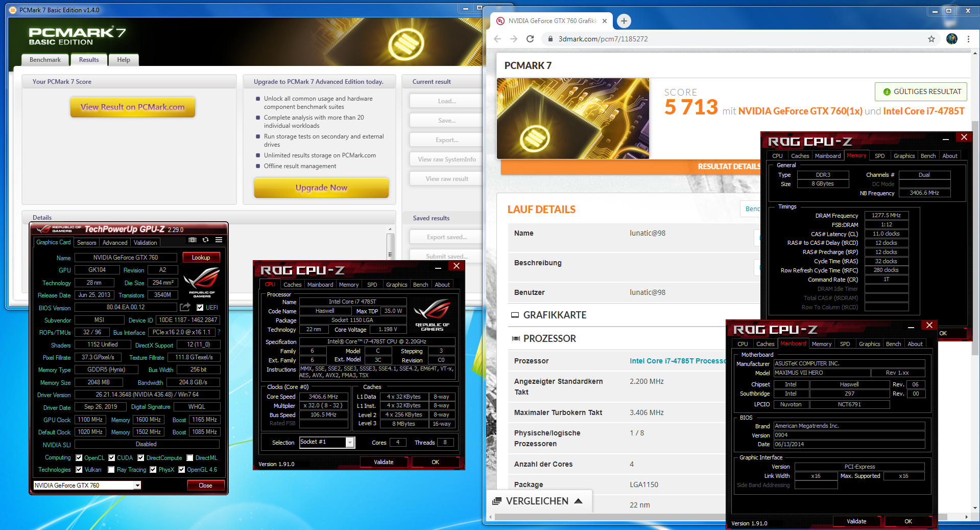Close the NVIDIA GeForce GTX 760 browser tab

click(x=605, y=21)
